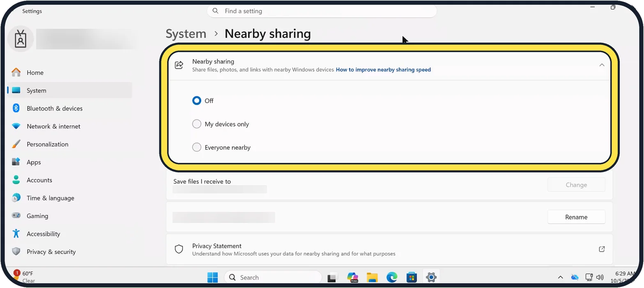Open Home in the sidebar
This screenshot has width=644, height=288.
(69, 72)
